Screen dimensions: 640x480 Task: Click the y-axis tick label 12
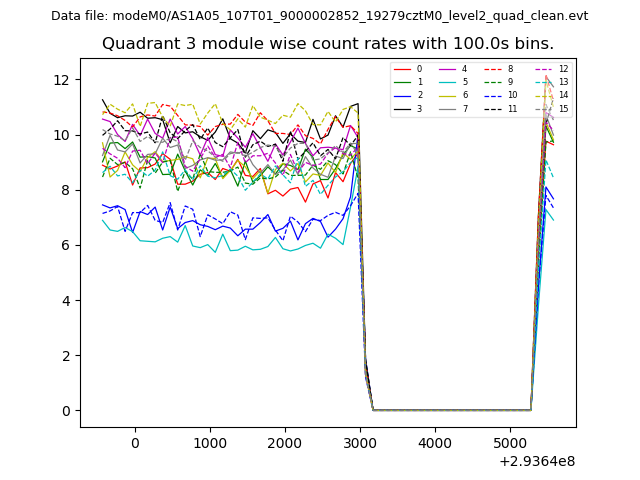click(x=63, y=80)
